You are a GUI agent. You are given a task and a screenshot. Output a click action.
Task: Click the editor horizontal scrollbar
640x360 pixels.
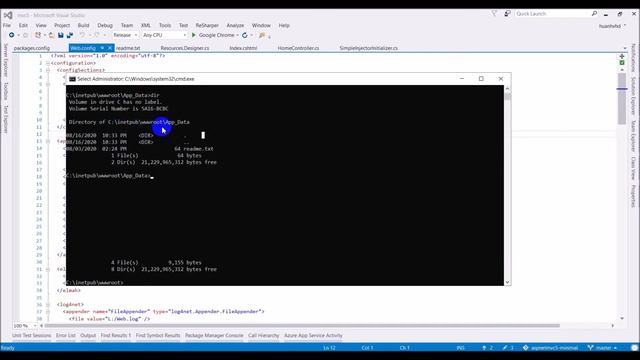pyautogui.click(x=302, y=326)
